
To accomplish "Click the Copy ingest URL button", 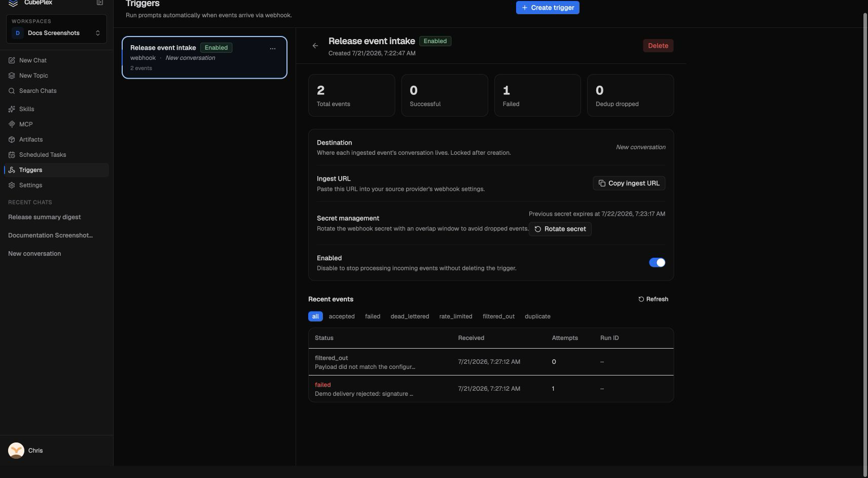I will coord(629,183).
